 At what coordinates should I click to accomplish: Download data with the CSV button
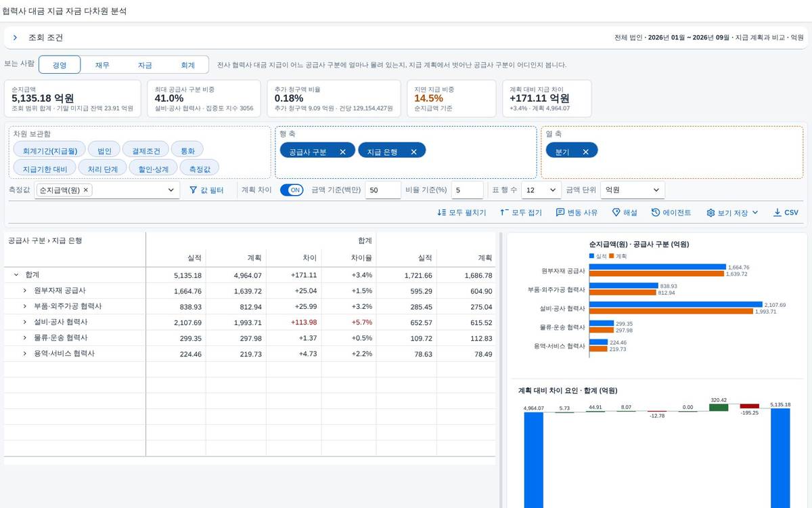tap(786, 213)
